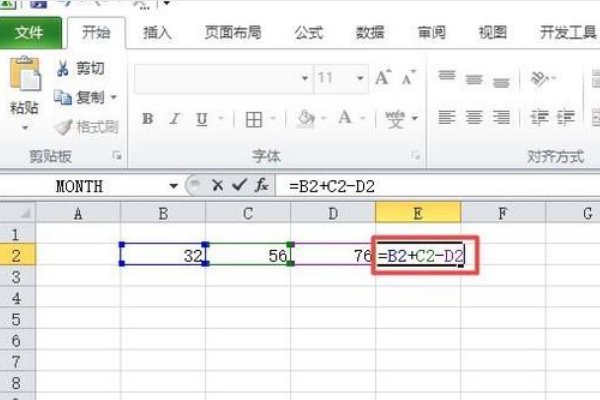Viewport: 600px width, 400px height.
Task: Open the underline style dropdown arrow
Action: tap(221, 118)
